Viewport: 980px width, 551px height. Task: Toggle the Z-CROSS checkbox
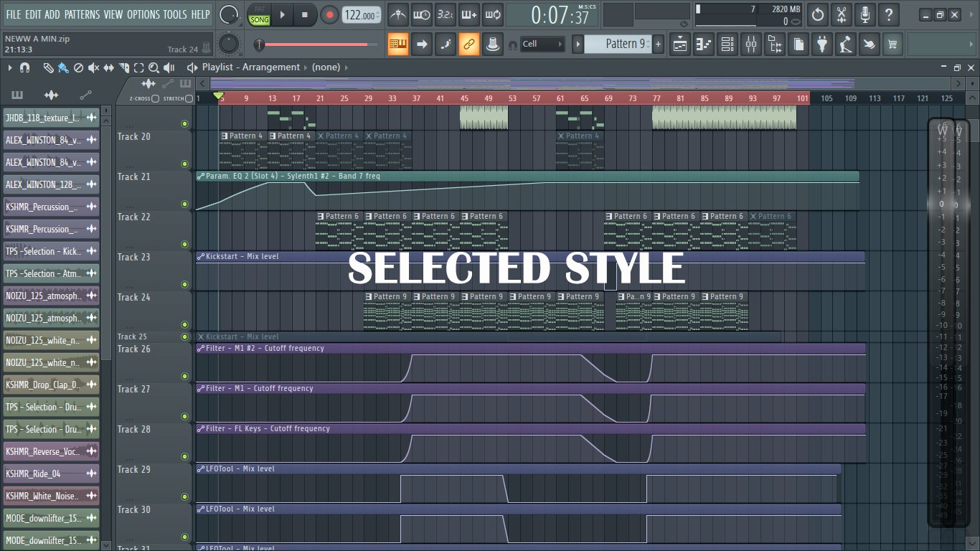[155, 98]
